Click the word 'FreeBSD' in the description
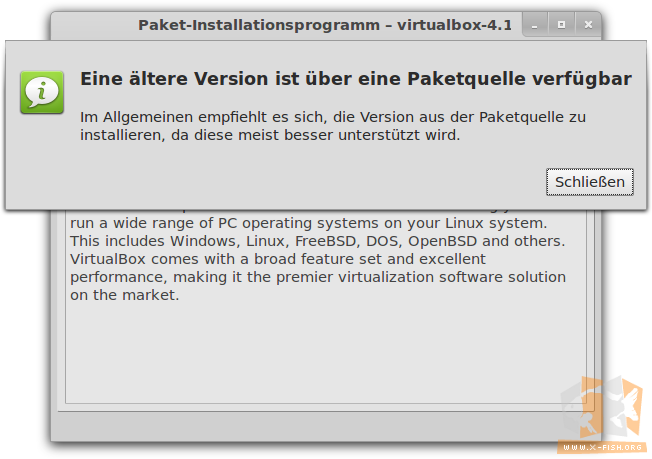The width and height of the screenshot is (652, 459). click(325, 241)
